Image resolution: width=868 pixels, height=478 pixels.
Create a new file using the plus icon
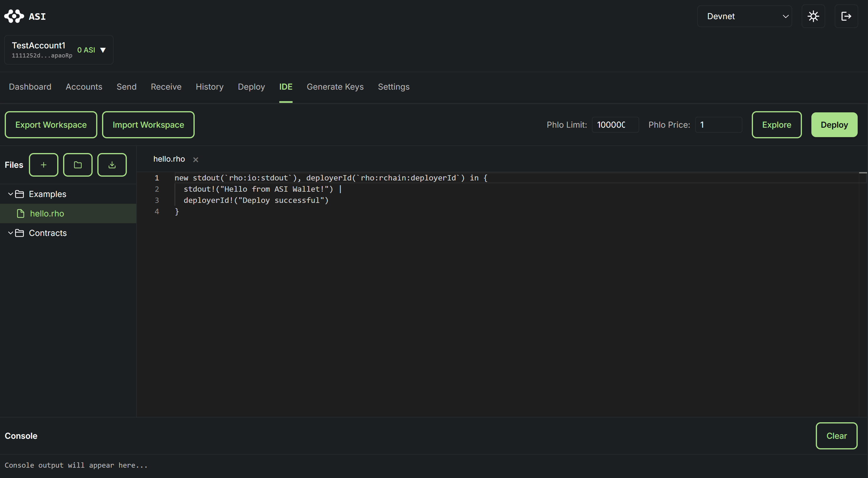43,165
